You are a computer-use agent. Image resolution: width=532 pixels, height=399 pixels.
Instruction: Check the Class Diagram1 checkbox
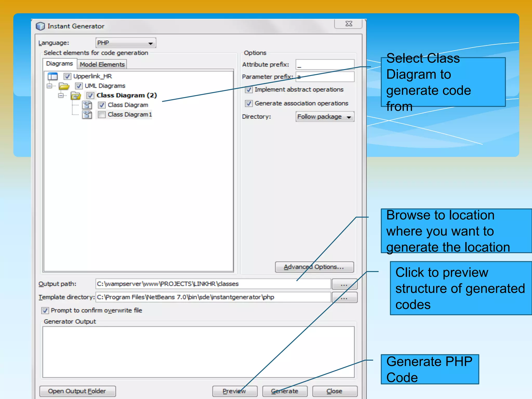102,115
